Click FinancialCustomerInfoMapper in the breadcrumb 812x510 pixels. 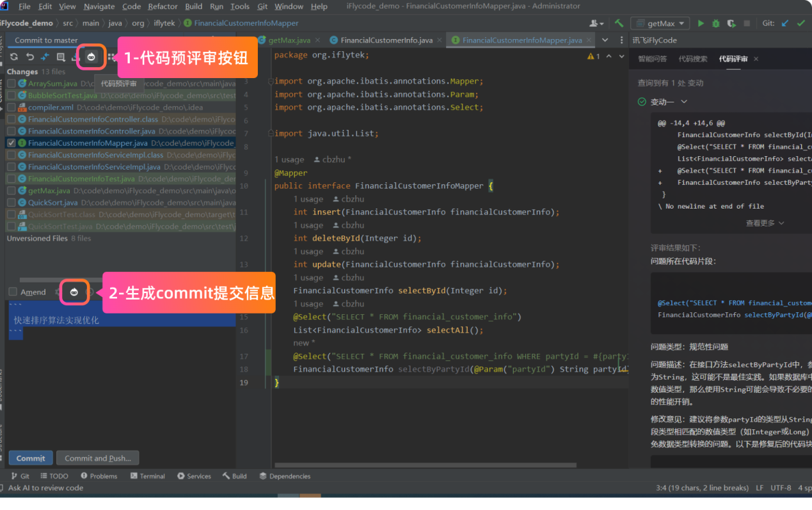[246, 23]
